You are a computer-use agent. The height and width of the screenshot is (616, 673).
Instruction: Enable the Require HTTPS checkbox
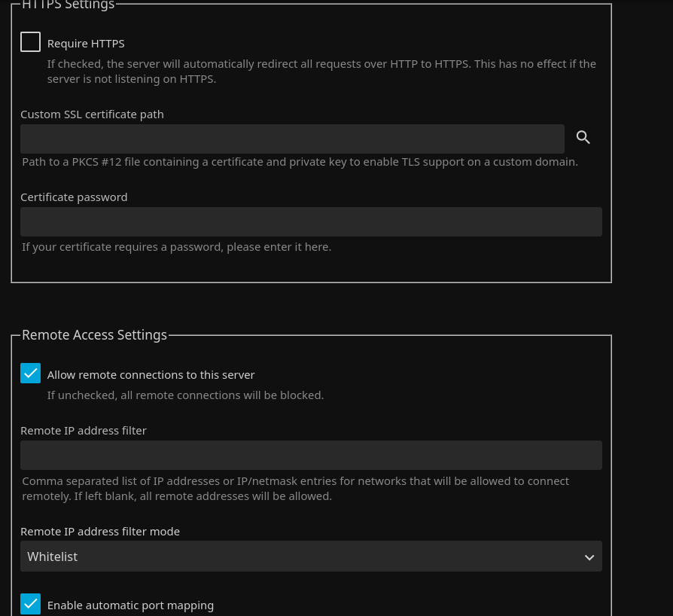(31, 42)
